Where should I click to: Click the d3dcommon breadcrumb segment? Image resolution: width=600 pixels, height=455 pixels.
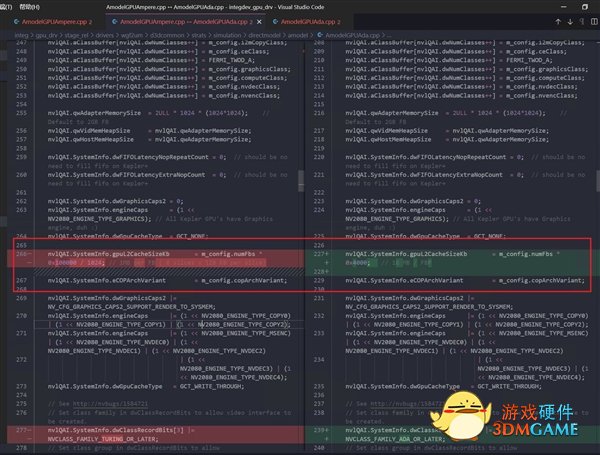pos(167,35)
